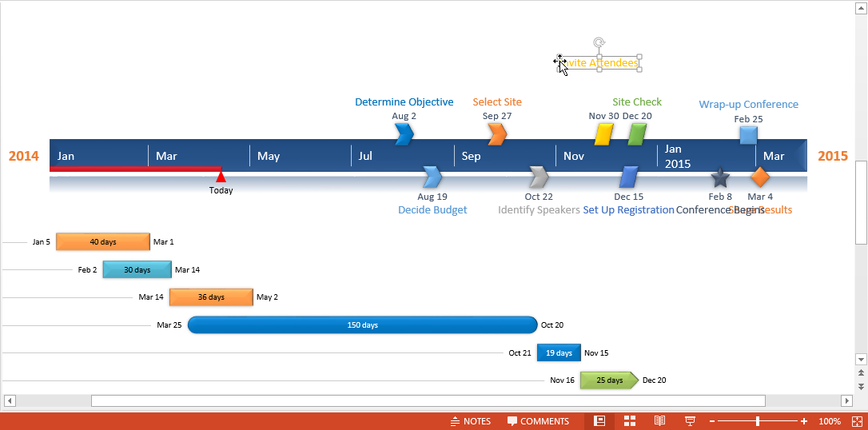Click the zoom slider handle
This screenshot has width=868, height=430.
tap(758, 421)
